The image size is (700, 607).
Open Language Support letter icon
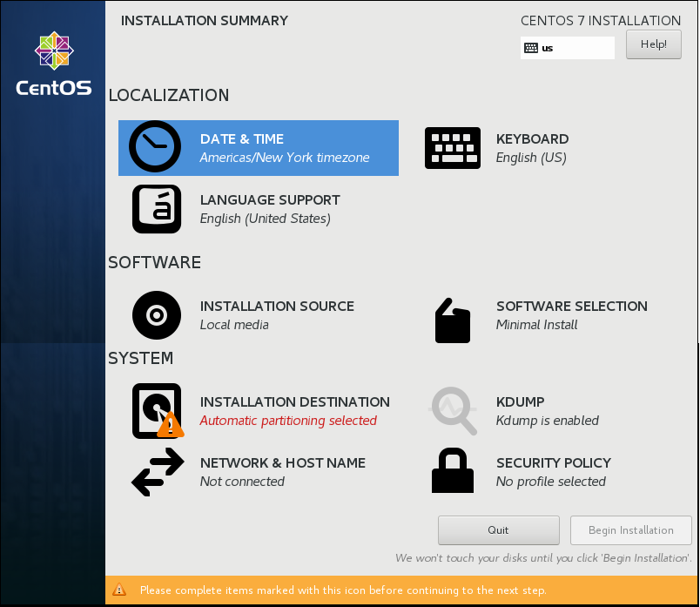157,209
